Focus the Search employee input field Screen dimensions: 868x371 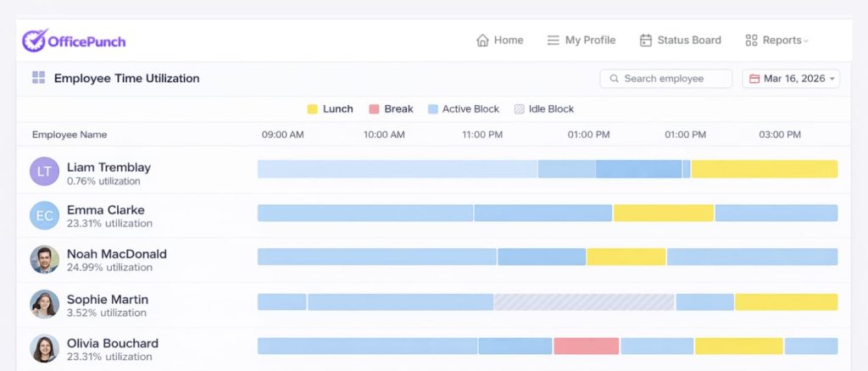point(674,79)
